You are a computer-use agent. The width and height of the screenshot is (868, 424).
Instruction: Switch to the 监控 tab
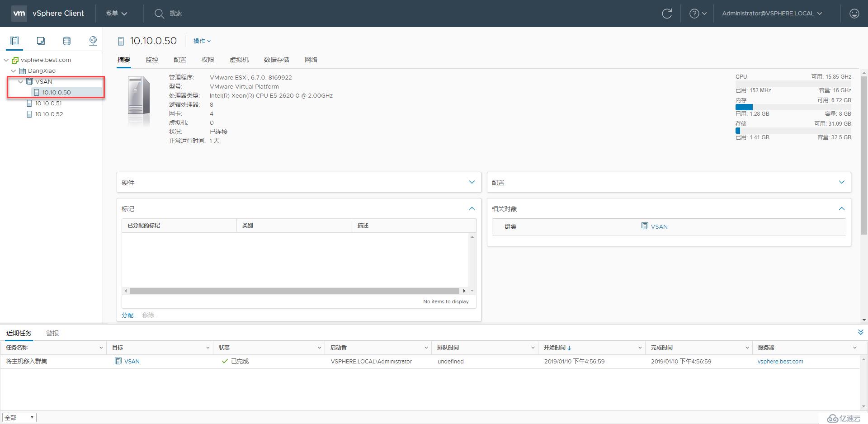coord(152,60)
